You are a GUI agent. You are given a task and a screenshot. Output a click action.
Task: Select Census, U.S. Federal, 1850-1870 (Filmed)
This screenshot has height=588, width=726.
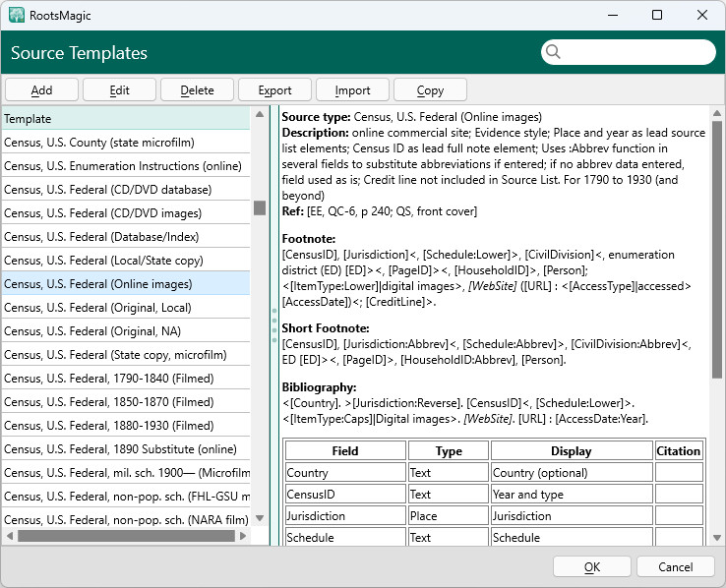click(126, 401)
